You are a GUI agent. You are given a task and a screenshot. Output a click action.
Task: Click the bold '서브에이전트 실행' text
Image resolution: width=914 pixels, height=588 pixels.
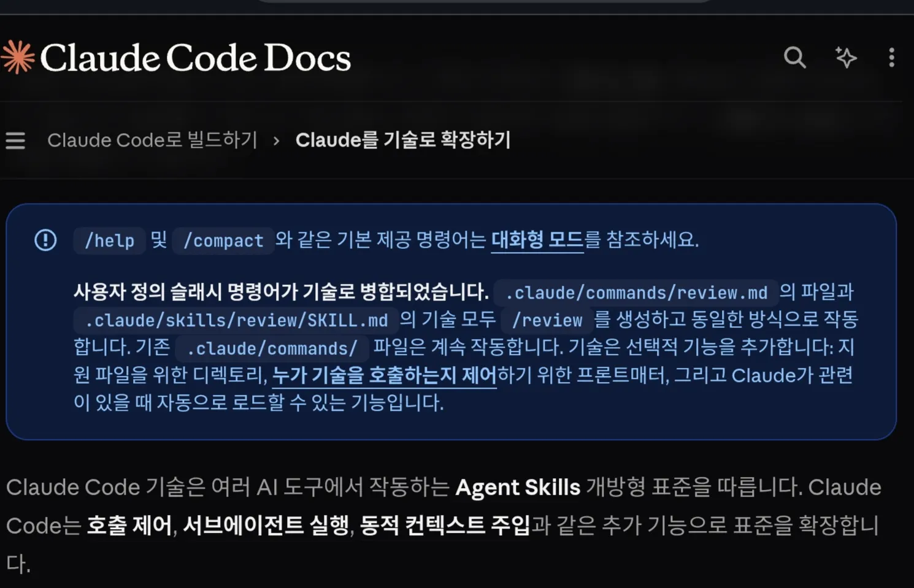click(x=266, y=525)
